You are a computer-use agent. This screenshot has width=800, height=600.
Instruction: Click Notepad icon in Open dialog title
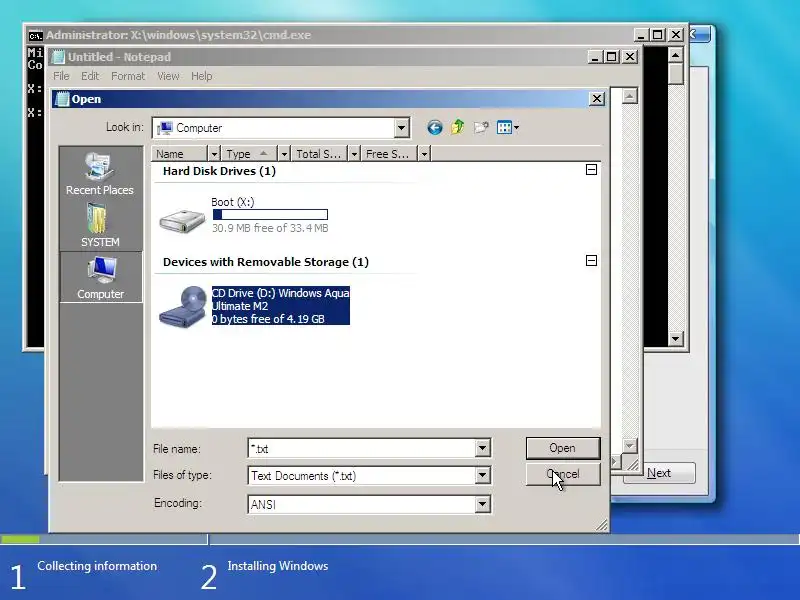62,99
